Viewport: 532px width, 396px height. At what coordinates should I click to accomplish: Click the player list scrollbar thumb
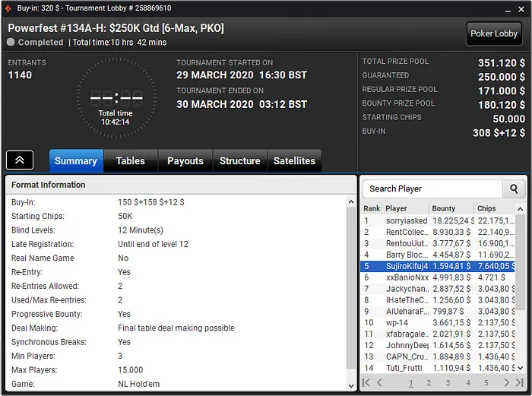click(x=520, y=262)
